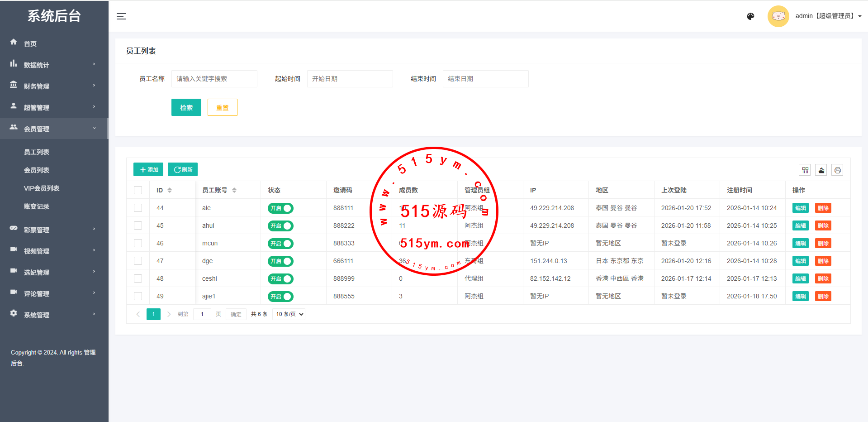Open the admin user dropdown menu
Image resolution: width=868 pixels, height=422 pixels.
[828, 16]
